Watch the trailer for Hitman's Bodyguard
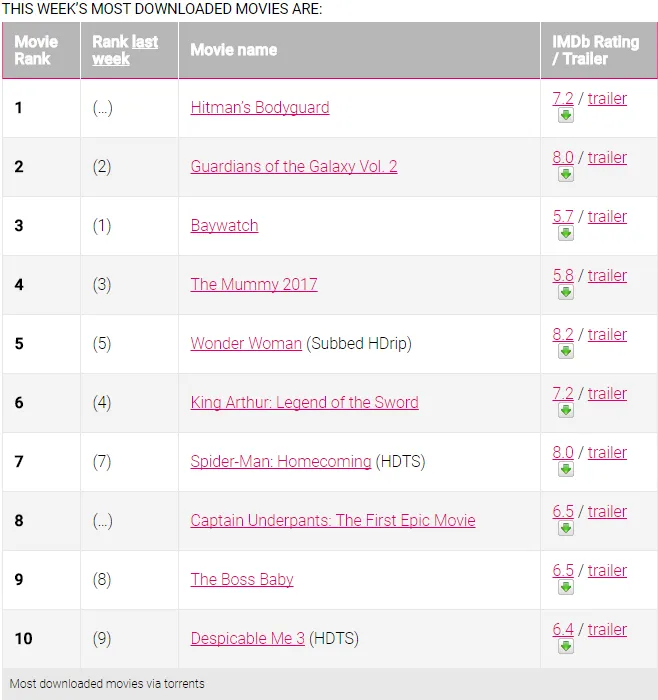This screenshot has width=658, height=700. (x=607, y=98)
